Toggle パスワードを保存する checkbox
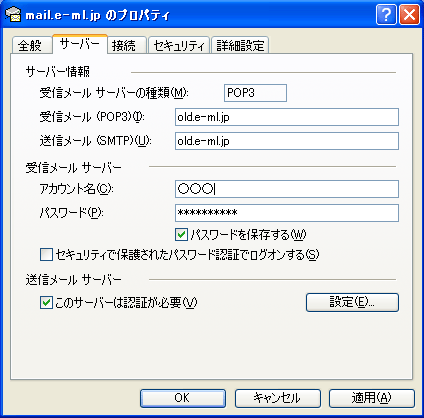 point(181,235)
